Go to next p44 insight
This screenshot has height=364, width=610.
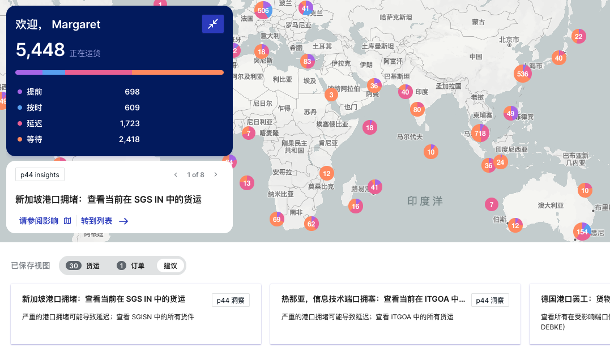[216, 174]
